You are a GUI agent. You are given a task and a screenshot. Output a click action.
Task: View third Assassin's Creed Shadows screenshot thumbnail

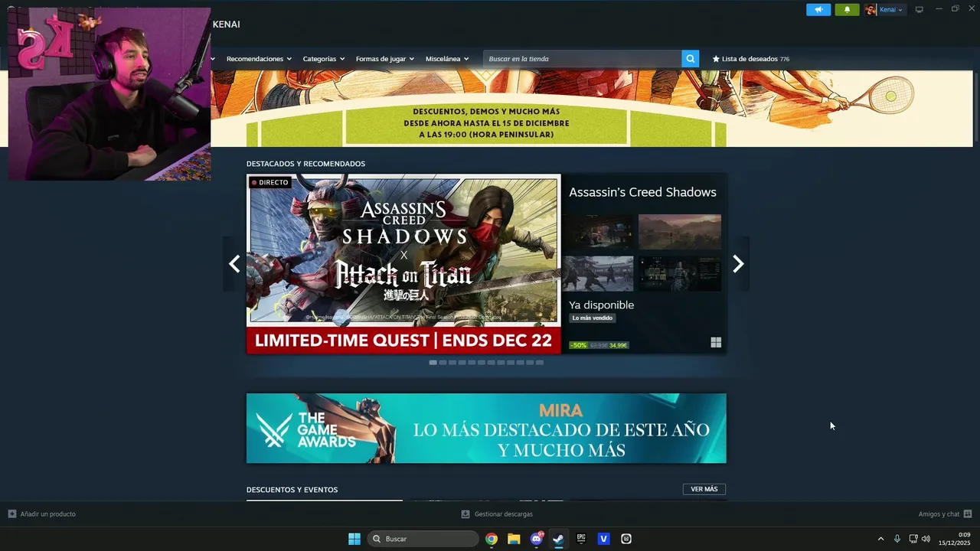pos(598,273)
